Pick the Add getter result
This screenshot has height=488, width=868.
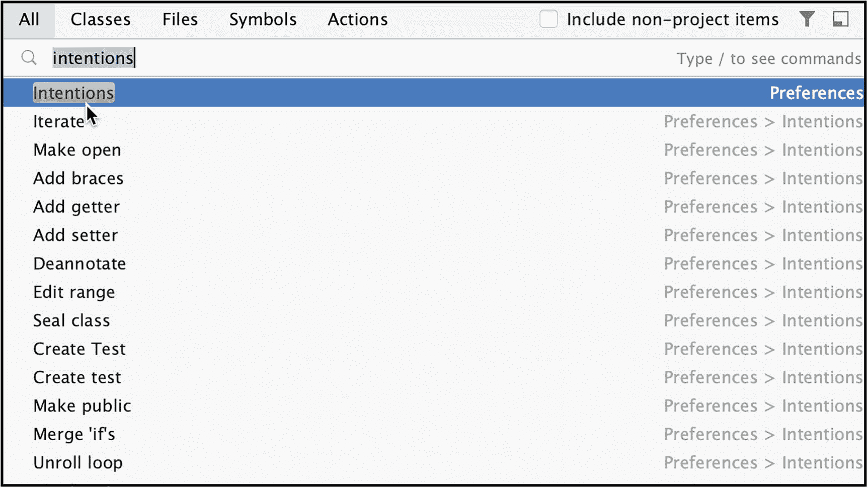tap(434, 207)
